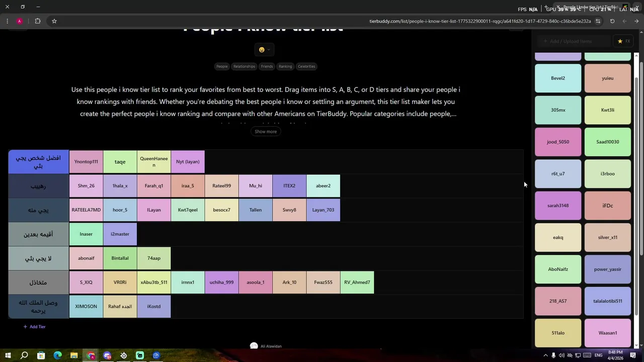This screenshot has width=644, height=362.
Task: Select the Friends tag
Action: tap(267, 66)
